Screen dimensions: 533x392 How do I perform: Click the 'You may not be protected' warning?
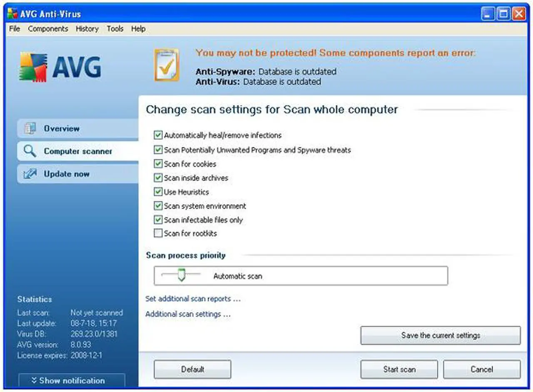coord(336,53)
